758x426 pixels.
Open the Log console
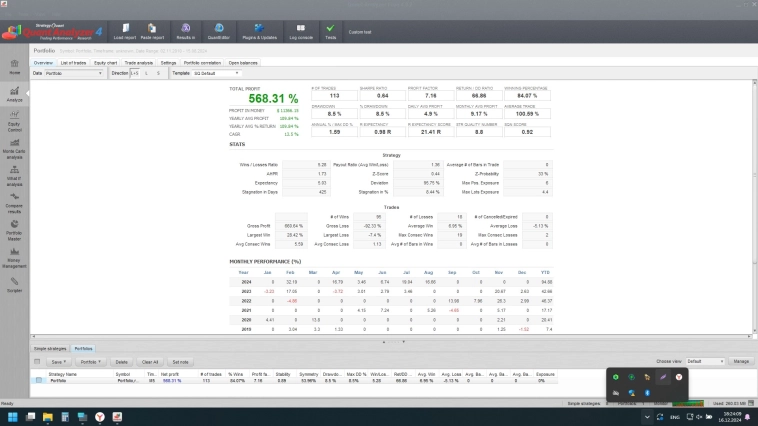click(x=301, y=31)
